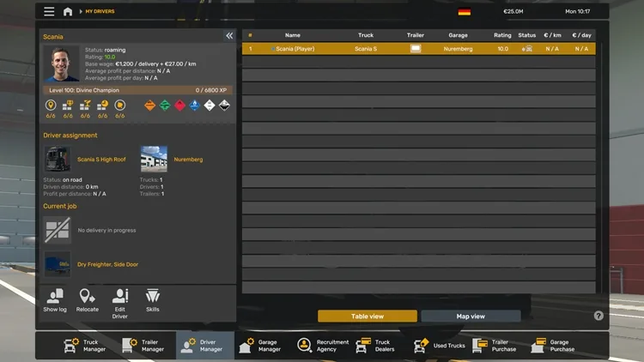
Task: Click the MY DRIVERS breadcrumb
Action: pos(100,11)
